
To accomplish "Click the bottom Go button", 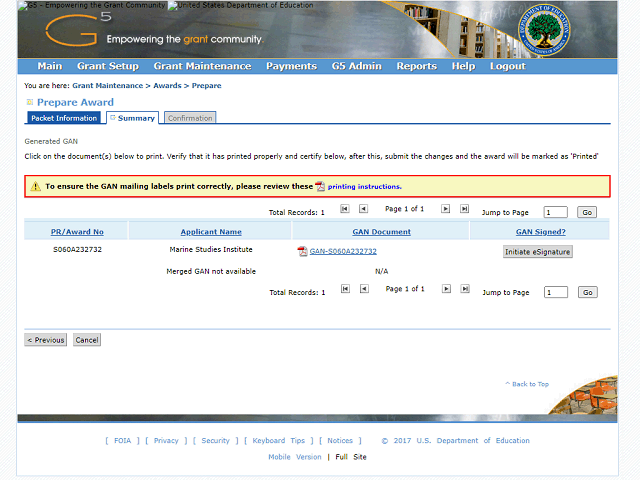I will 588,292.
